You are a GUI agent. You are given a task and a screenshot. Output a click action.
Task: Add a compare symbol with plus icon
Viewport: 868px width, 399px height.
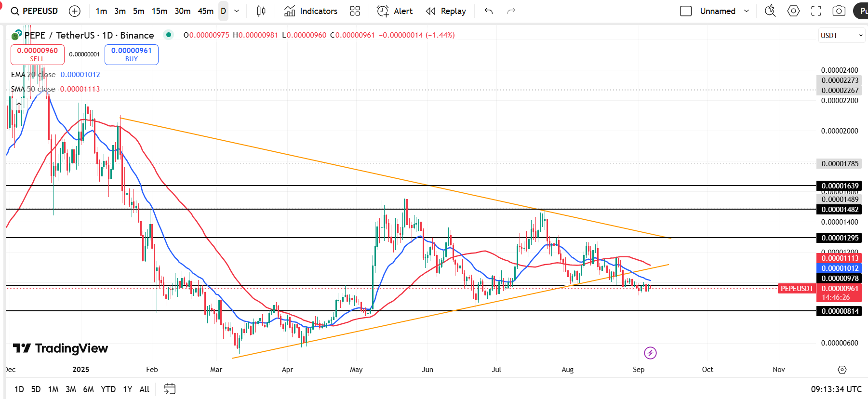point(75,11)
